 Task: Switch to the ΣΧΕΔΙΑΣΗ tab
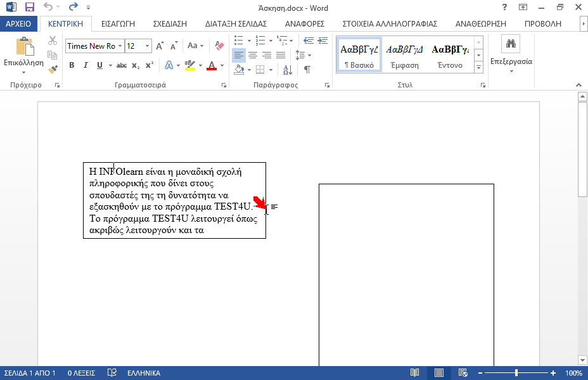click(x=170, y=23)
